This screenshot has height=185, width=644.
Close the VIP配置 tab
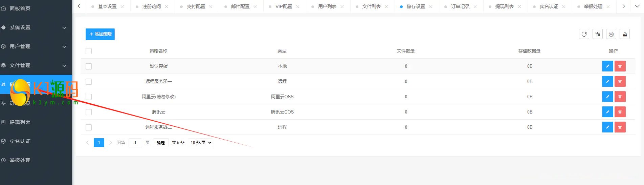[x=298, y=7]
